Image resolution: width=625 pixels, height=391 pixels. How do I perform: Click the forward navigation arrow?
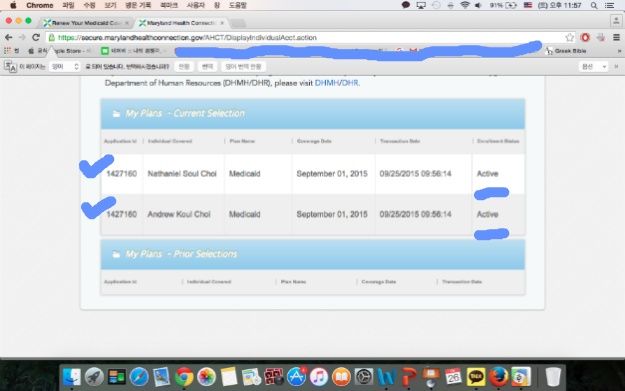click(x=22, y=37)
